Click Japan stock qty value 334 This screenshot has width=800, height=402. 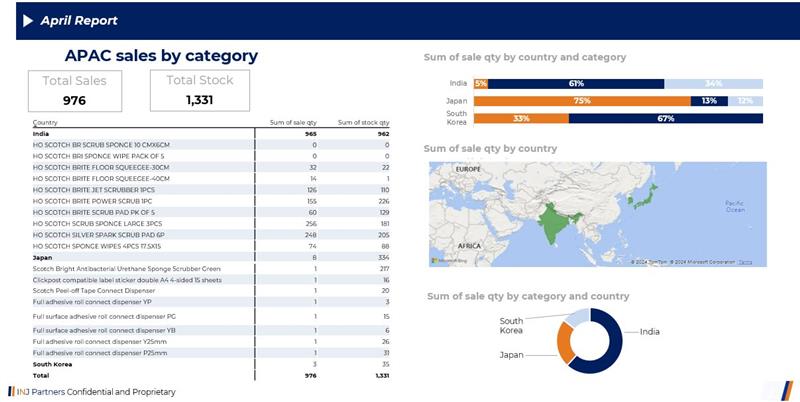point(384,258)
